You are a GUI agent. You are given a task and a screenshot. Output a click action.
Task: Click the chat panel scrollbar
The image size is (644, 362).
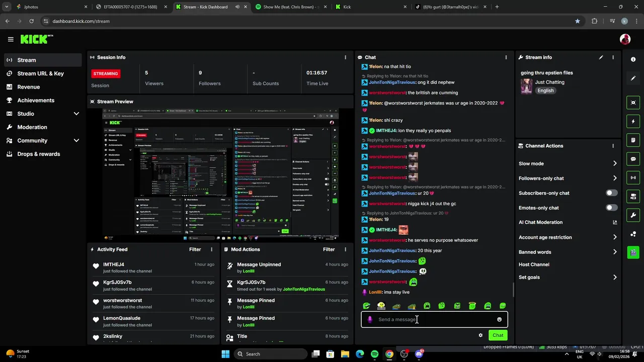click(x=513, y=290)
